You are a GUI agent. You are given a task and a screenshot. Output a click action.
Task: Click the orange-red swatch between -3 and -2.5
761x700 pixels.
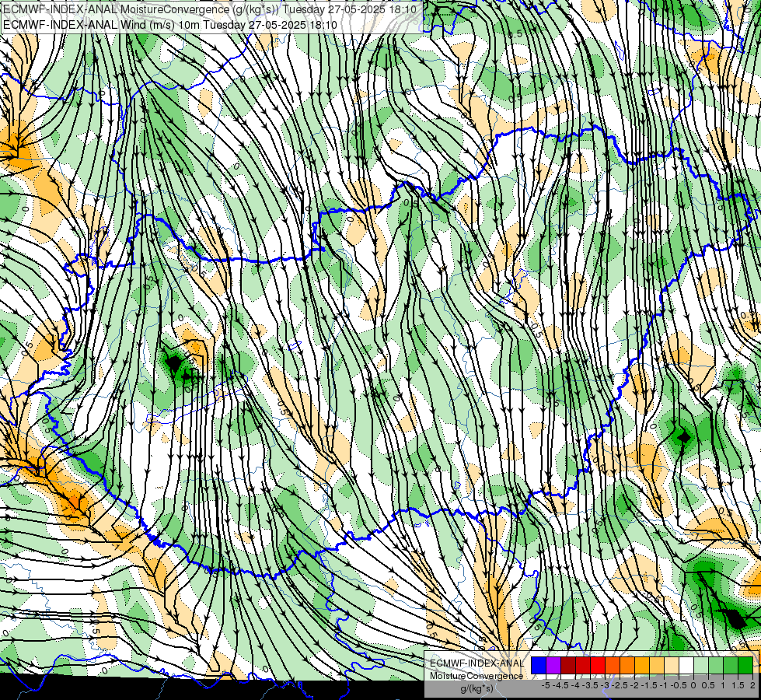coord(613,665)
